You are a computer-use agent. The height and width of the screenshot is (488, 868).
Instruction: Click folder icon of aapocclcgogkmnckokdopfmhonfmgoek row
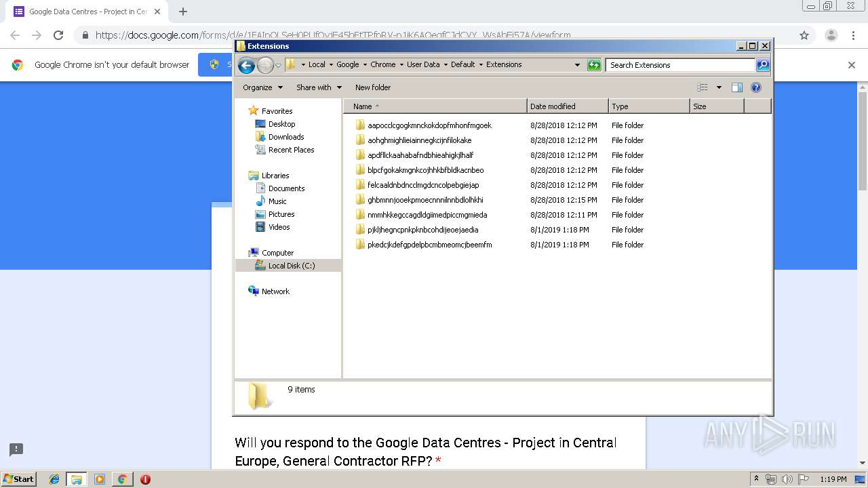click(x=360, y=125)
